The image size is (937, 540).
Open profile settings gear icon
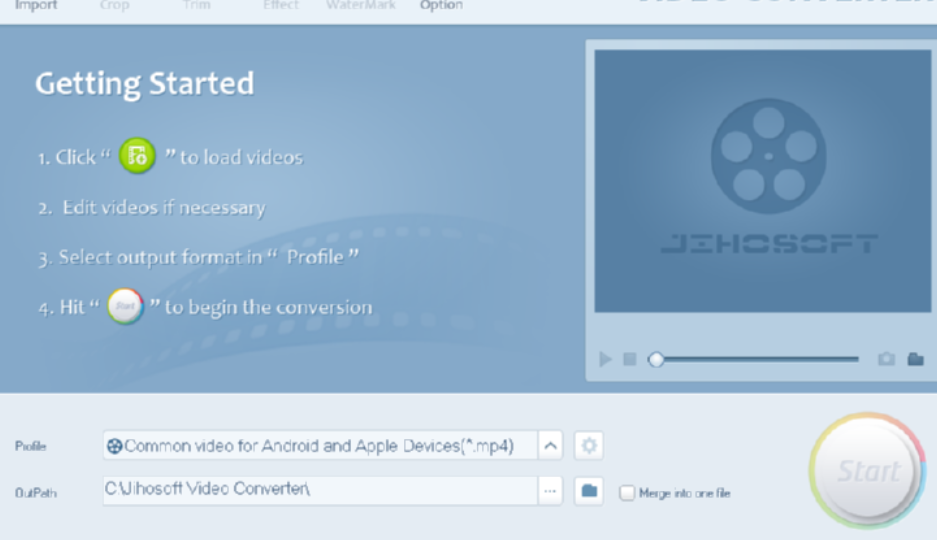[589, 446]
